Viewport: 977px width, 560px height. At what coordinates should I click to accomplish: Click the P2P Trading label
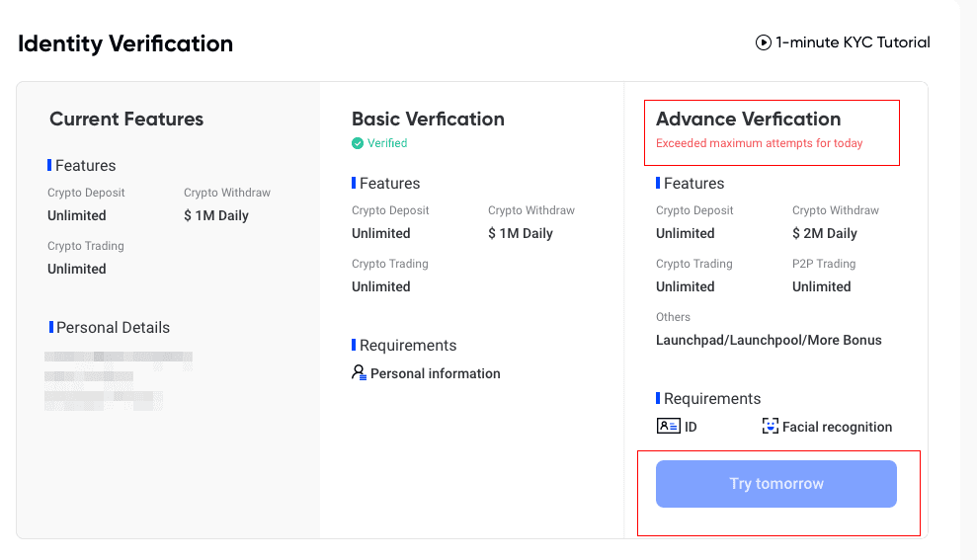[823, 264]
